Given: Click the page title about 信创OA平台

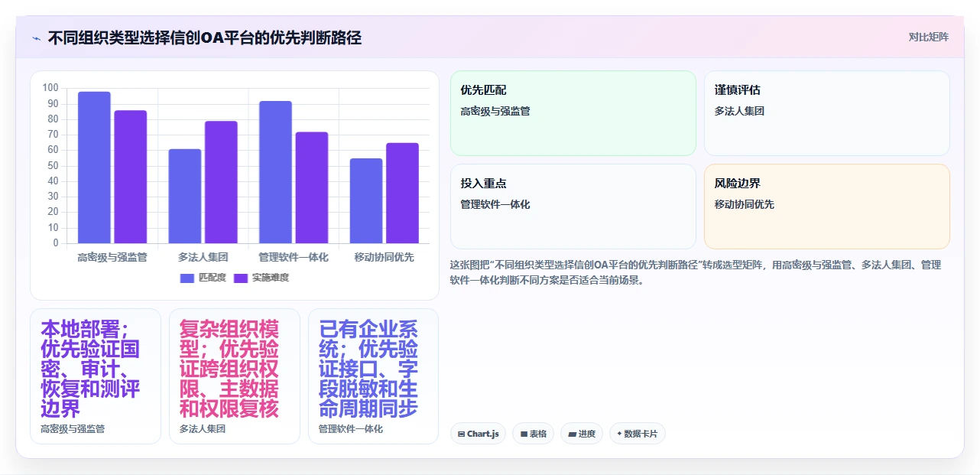Looking at the screenshot, I should tap(205, 37).
